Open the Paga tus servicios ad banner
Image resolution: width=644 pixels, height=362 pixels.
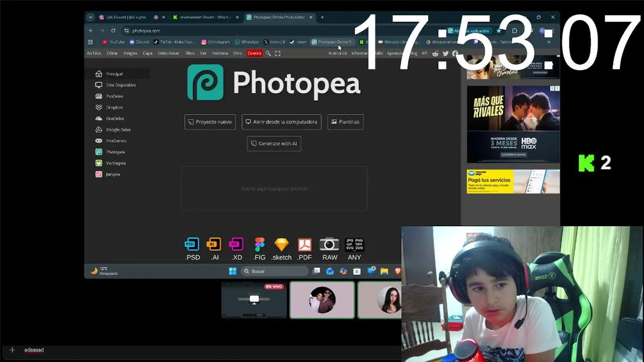tap(513, 182)
